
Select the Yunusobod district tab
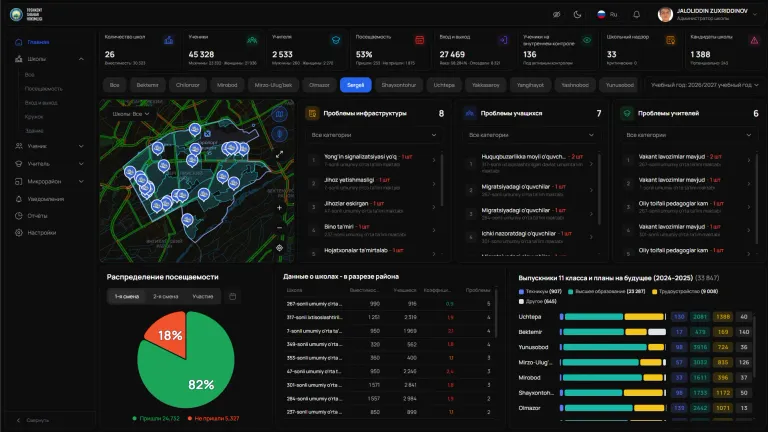pyautogui.click(x=620, y=85)
